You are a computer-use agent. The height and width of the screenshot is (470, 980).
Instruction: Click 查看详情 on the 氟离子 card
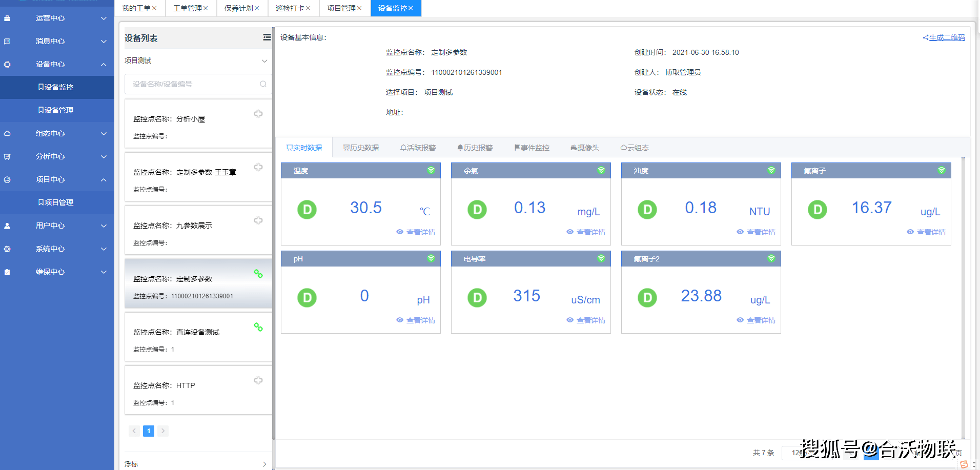click(x=926, y=232)
